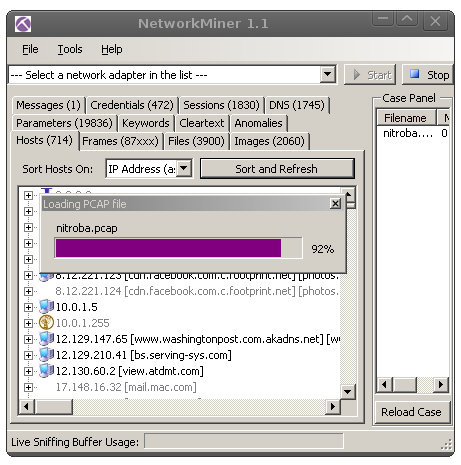
Task: Click the purple PCAP loading progress bar
Action: point(178,248)
